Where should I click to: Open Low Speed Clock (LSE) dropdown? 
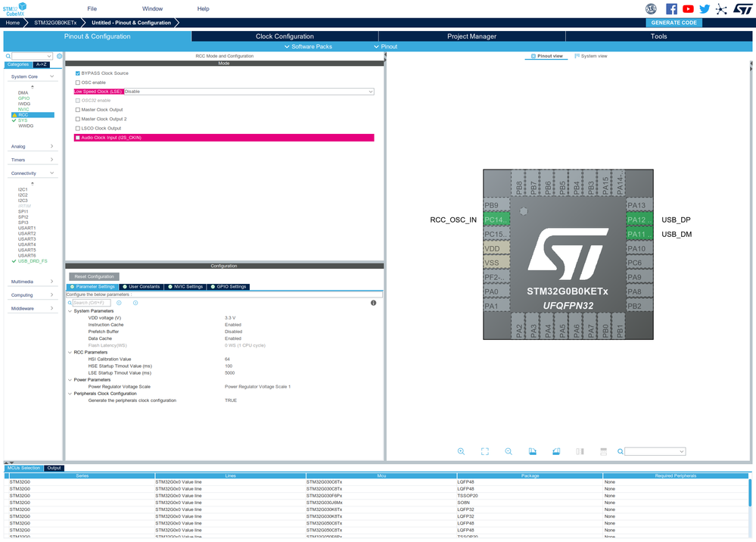coord(249,92)
